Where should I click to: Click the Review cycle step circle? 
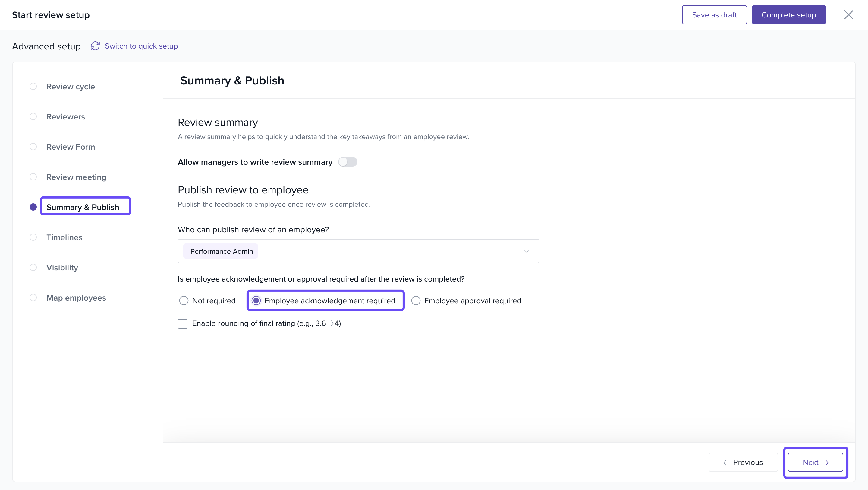click(x=33, y=86)
